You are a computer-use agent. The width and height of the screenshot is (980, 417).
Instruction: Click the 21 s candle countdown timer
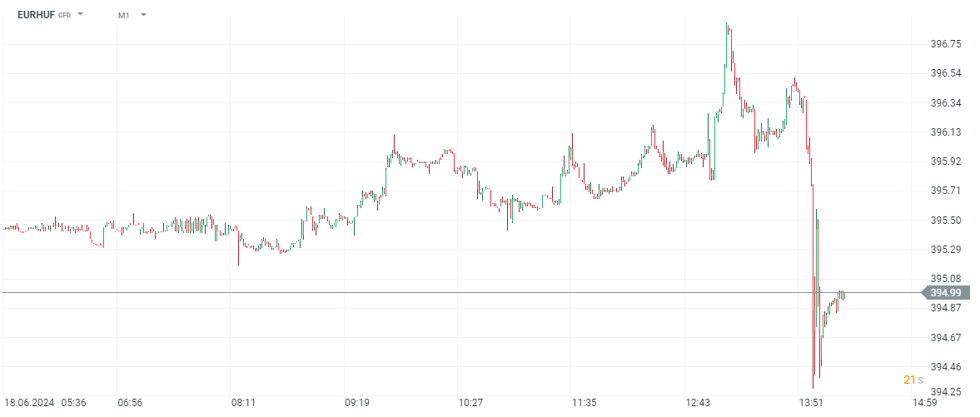pyautogui.click(x=913, y=380)
